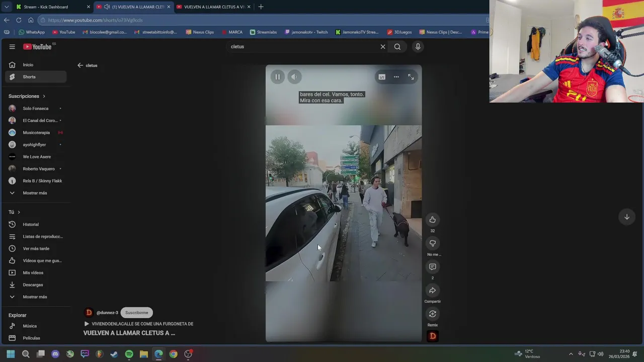This screenshot has height=362, width=644.
Task: Subscribe with the Suscribirme button
Action: (137, 313)
